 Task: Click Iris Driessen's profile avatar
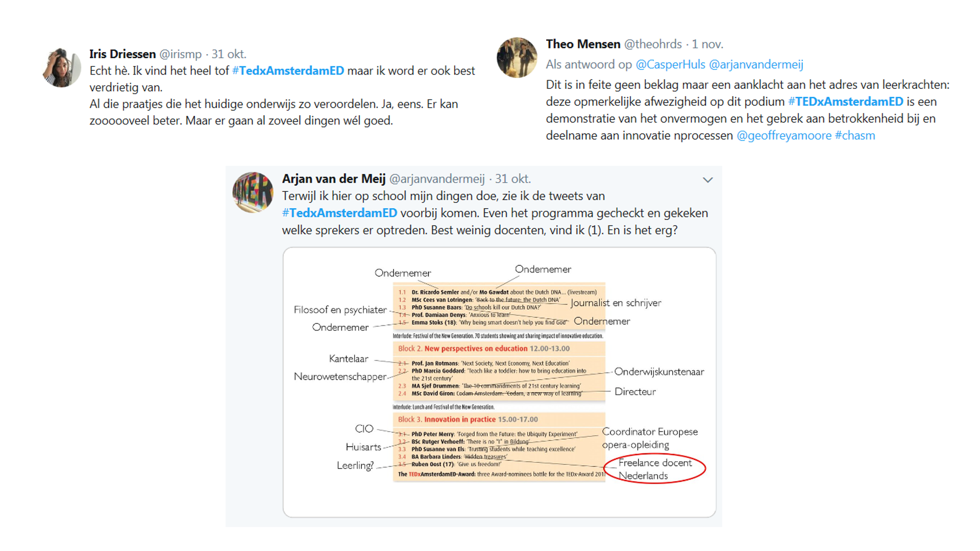[x=62, y=67]
